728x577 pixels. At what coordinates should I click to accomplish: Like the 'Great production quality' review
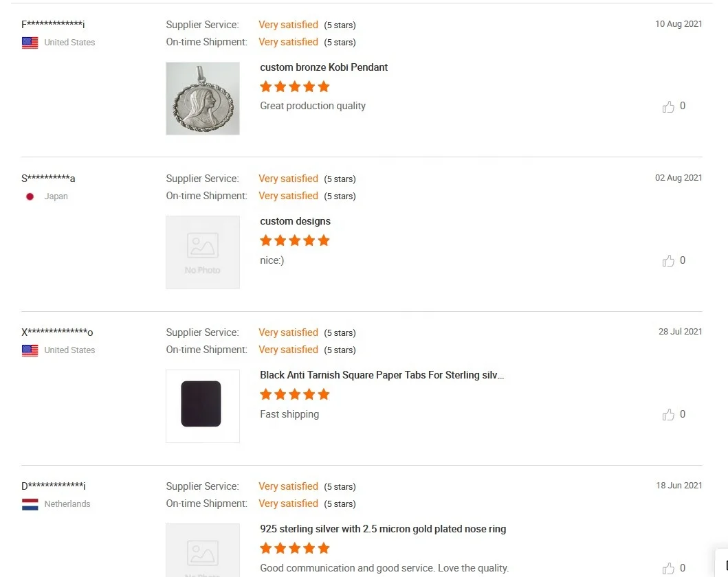tap(668, 106)
